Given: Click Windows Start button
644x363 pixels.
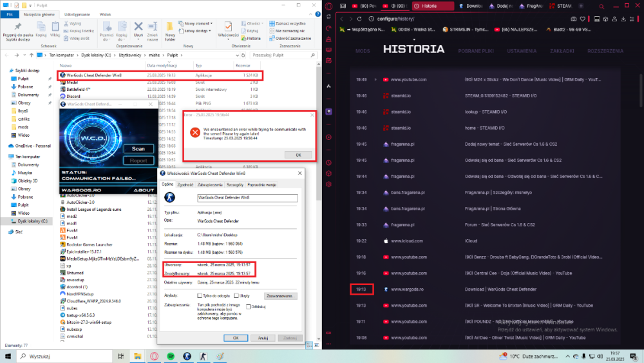Looking at the screenshot, I should click(x=8, y=357).
